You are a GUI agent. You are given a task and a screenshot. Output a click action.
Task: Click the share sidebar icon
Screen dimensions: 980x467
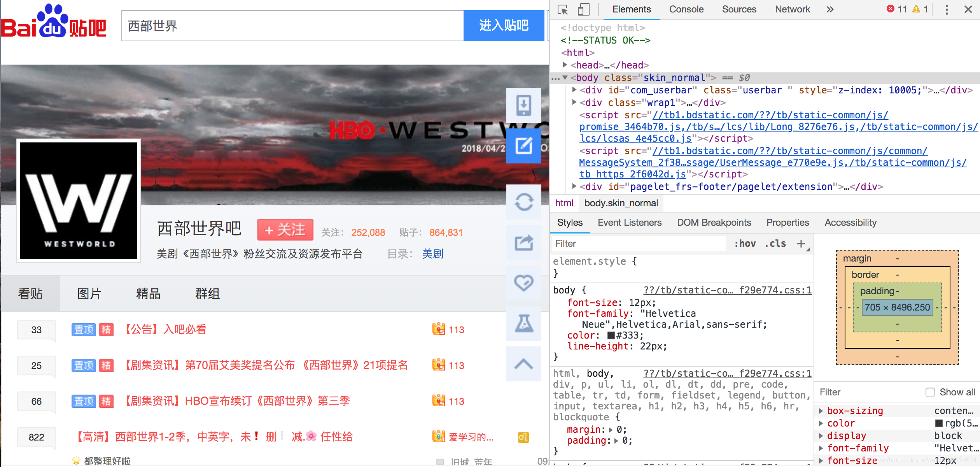(x=524, y=242)
